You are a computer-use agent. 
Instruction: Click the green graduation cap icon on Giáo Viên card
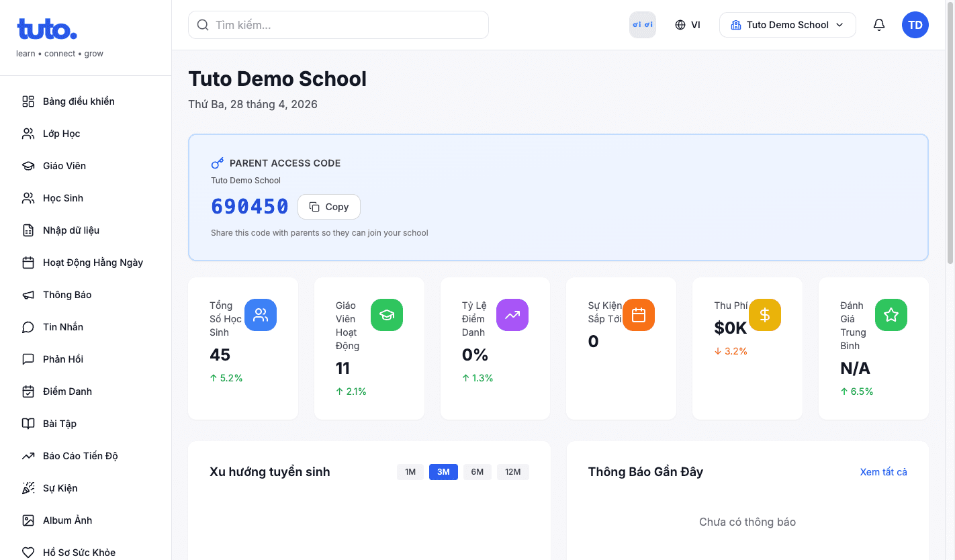tap(387, 315)
